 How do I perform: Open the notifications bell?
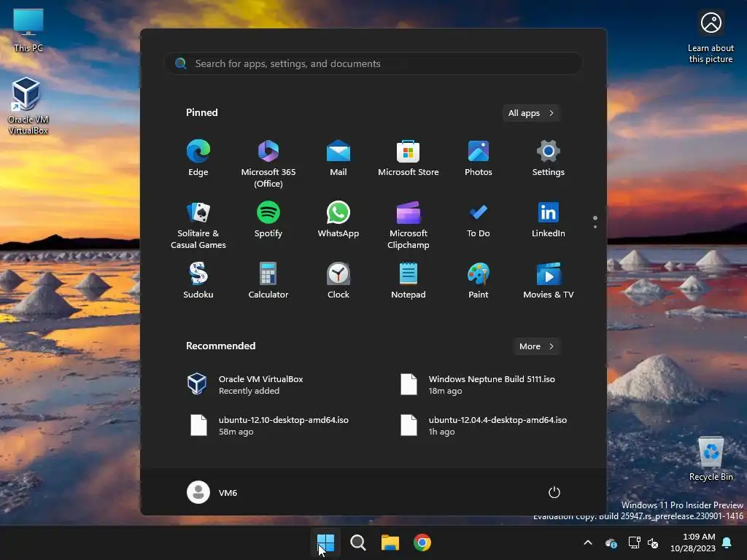[727, 542]
